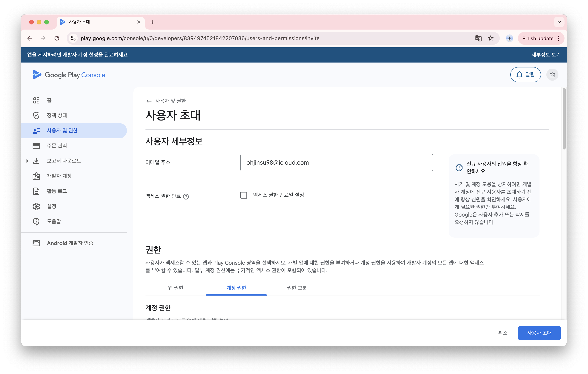Click the Developer account badge icon in sidebar

tap(36, 176)
